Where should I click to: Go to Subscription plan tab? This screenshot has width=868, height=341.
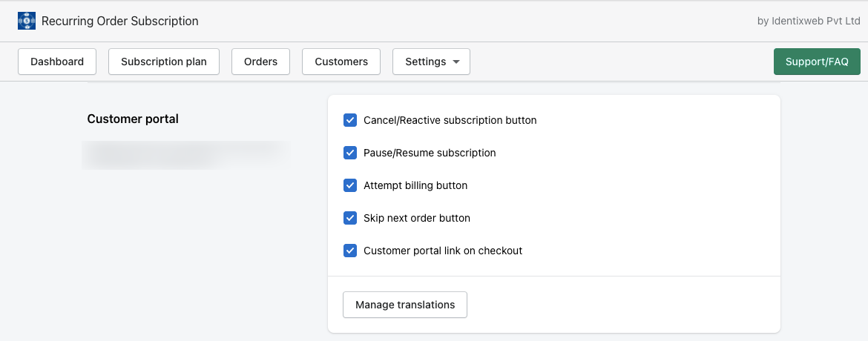tap(164, 62)
